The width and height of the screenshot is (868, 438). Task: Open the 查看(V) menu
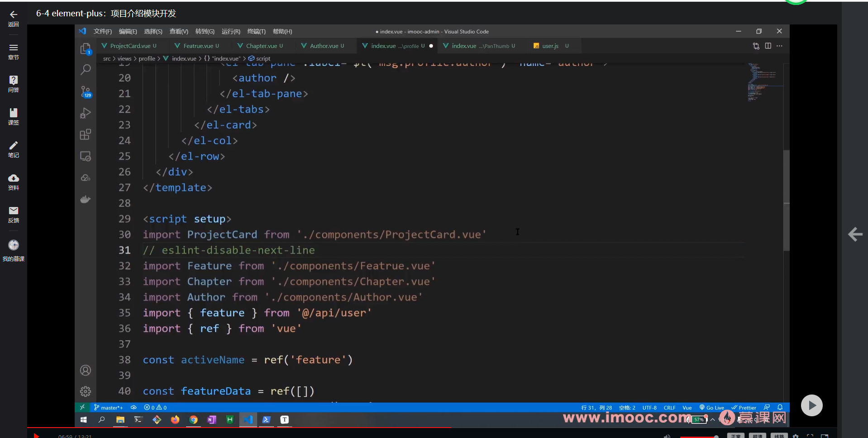[179, 31]
